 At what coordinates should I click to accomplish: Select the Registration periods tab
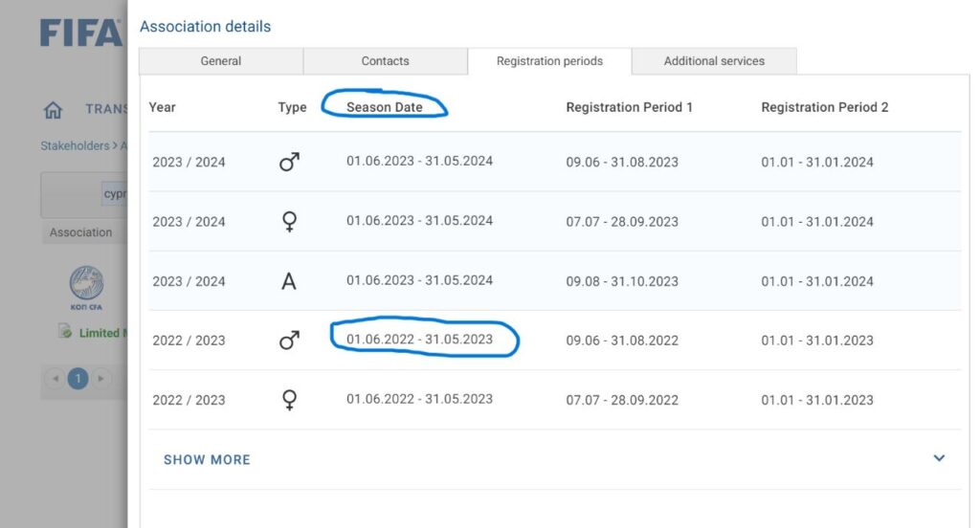pos(549,61)
